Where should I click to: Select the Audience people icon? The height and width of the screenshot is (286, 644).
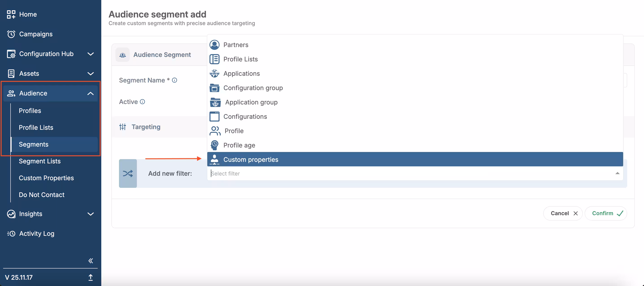coord(11,93)
